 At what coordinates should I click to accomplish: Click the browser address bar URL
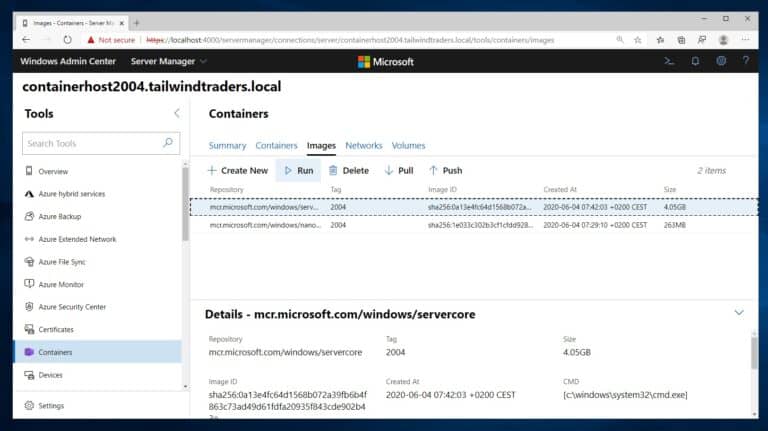click(350, 40)
